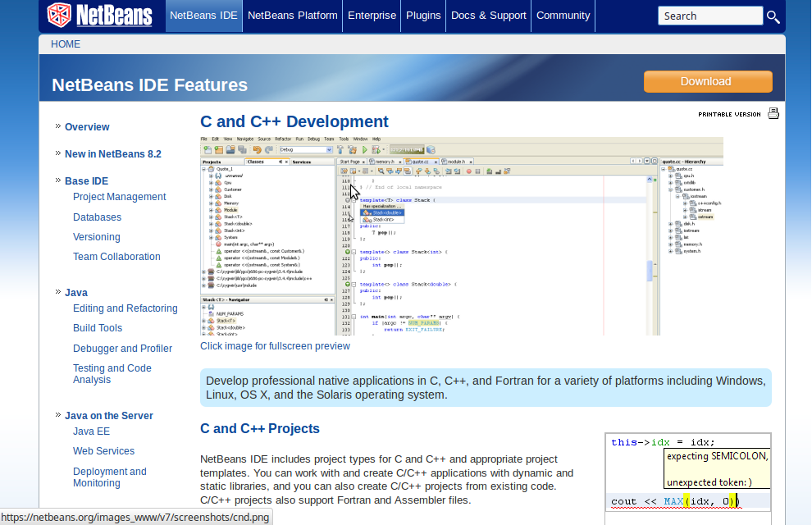812x525 pixels.
Task: Click the NetBeans logo
Action: tap(99, 15)
